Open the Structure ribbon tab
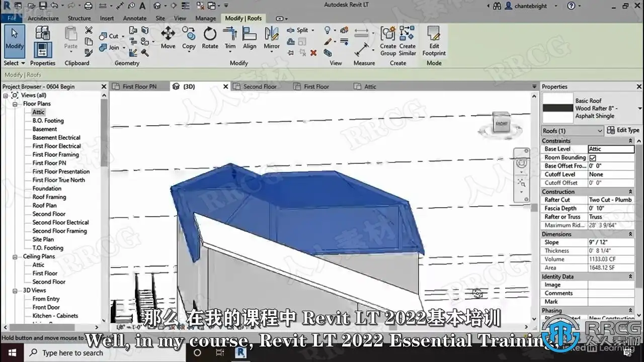Image resolution: width=644 pixels, height=362 pixels. [79, 19]
